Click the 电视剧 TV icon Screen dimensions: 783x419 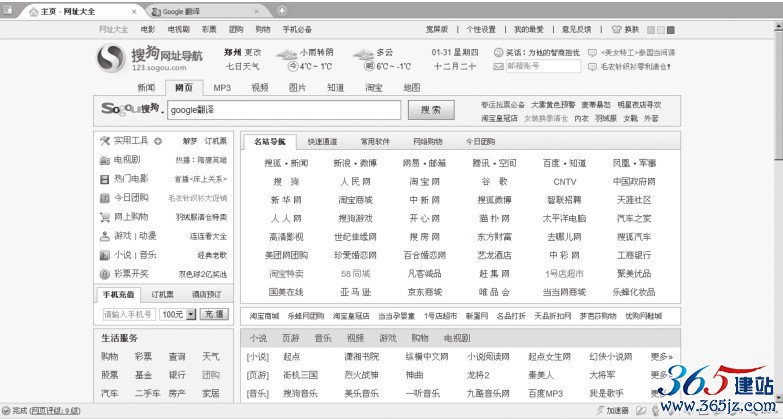click(104, 160)
